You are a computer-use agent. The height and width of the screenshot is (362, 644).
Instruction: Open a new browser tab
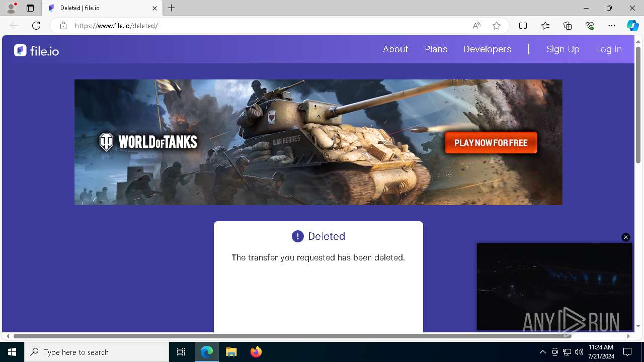tap(172, 8)
